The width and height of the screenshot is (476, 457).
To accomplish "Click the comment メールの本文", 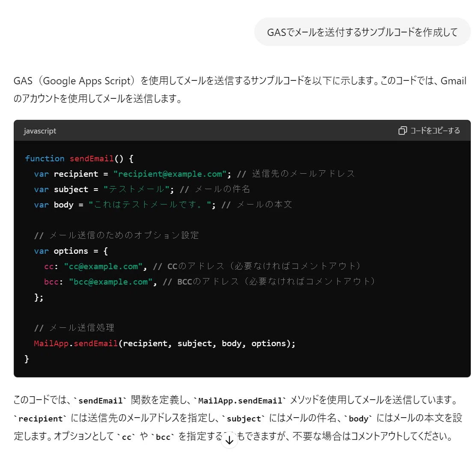I will point(257,205).
